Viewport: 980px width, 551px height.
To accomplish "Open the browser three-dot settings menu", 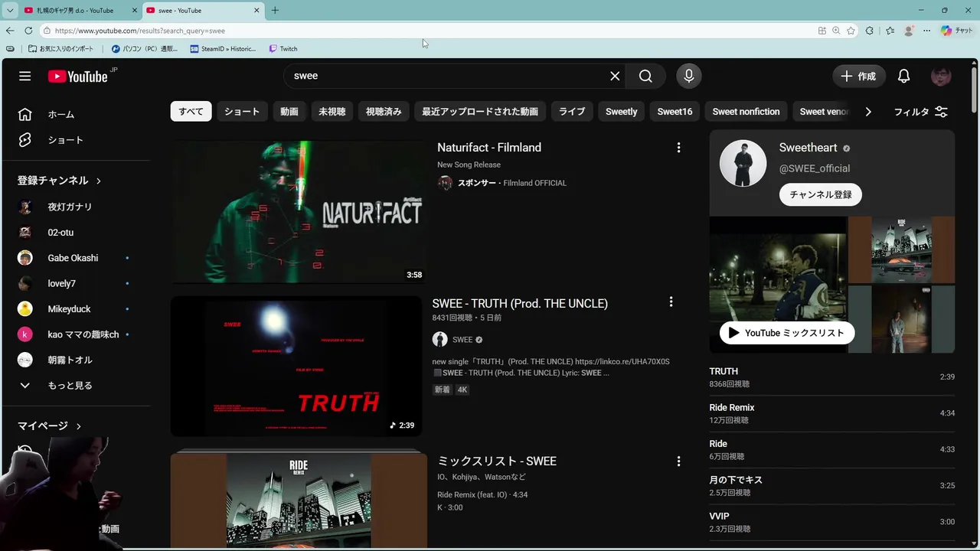I will pyautogui.click(x=926, y=31).
